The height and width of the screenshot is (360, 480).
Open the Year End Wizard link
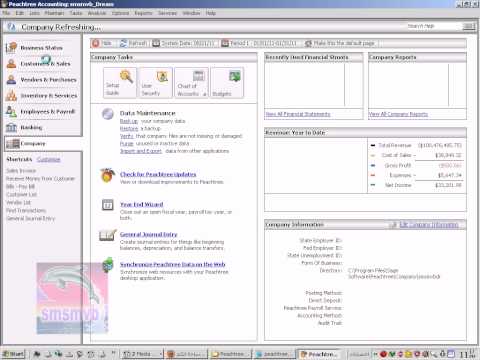[x=142, y=204]
